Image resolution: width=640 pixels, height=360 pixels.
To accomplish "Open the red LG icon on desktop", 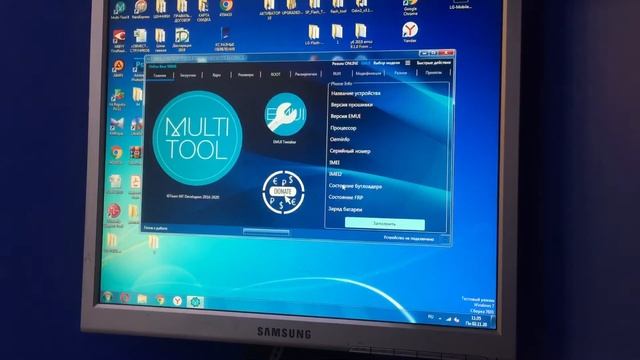I will (114, 215).
